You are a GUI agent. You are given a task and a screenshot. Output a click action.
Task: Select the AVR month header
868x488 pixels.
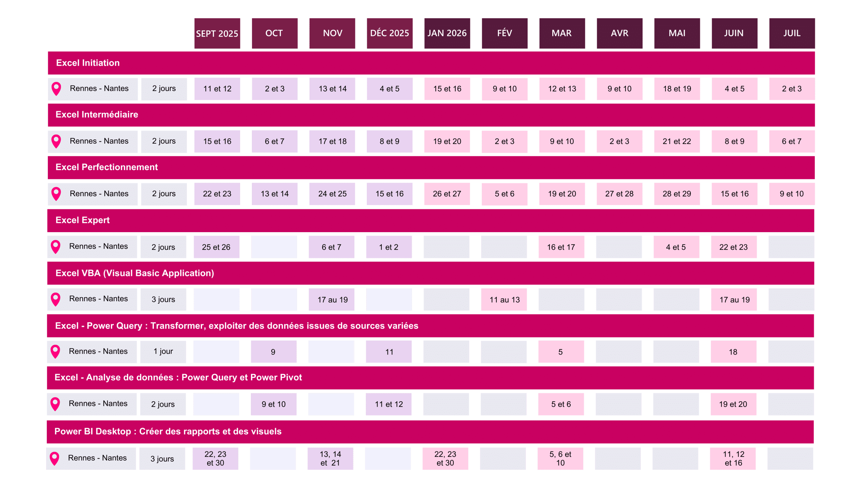pyautogui.click(x=619, y=33)
